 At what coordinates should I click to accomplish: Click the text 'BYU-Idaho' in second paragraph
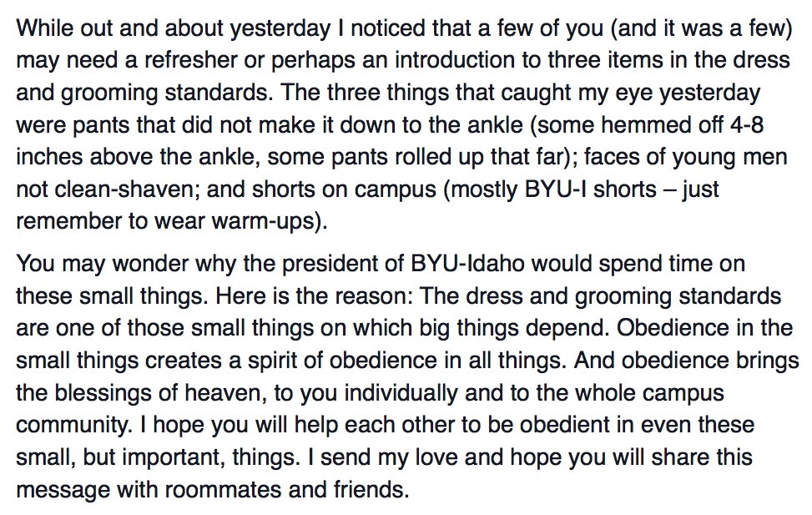(x=467, y=264)
